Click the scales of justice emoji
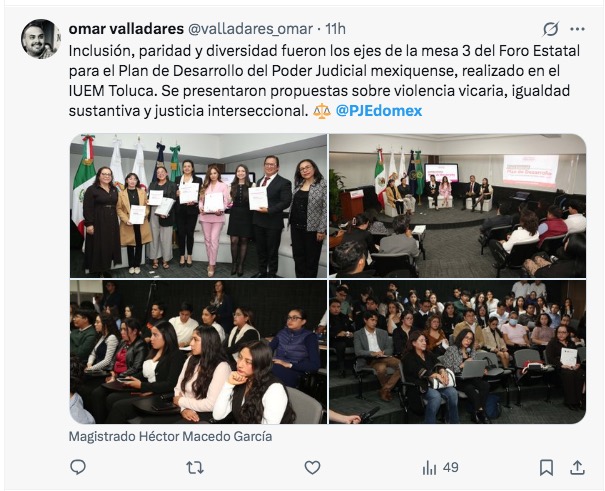 pyautogui.click(x=322, y=111)
